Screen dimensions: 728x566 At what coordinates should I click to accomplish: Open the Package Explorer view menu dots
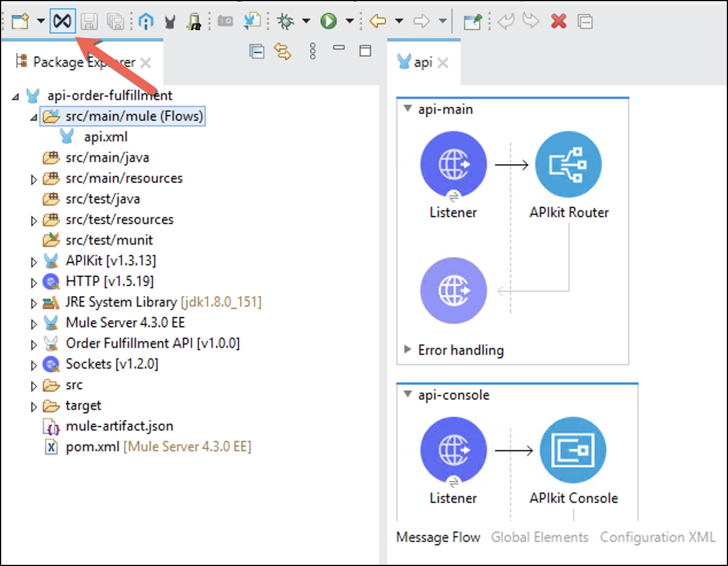tap(312, 51)
